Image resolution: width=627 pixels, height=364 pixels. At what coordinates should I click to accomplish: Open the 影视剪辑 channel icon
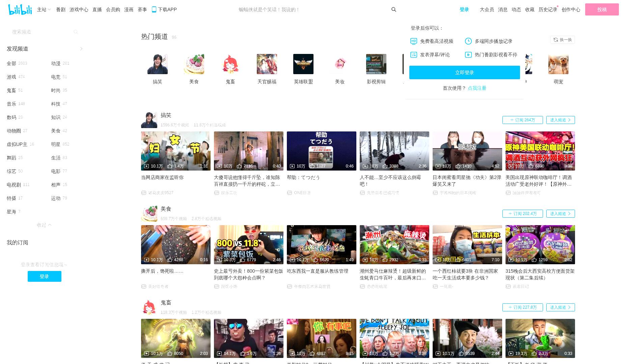pos(376,64)
